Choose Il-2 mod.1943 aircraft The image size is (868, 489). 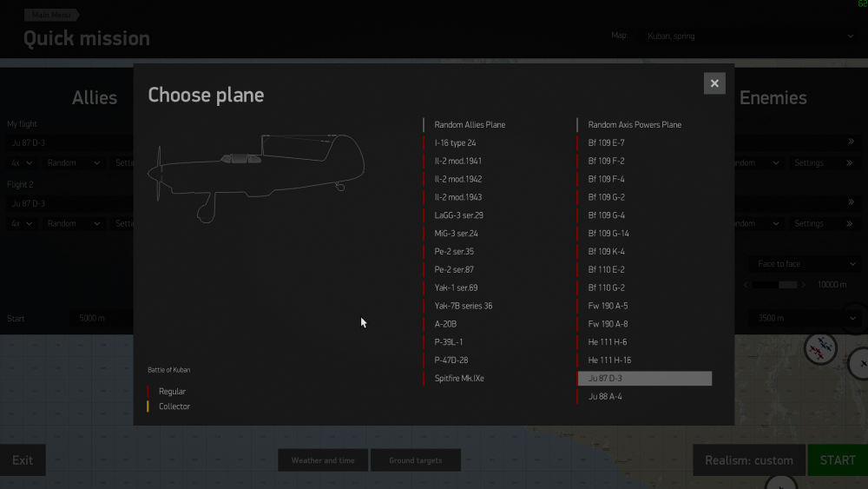[x=457, y=197]
